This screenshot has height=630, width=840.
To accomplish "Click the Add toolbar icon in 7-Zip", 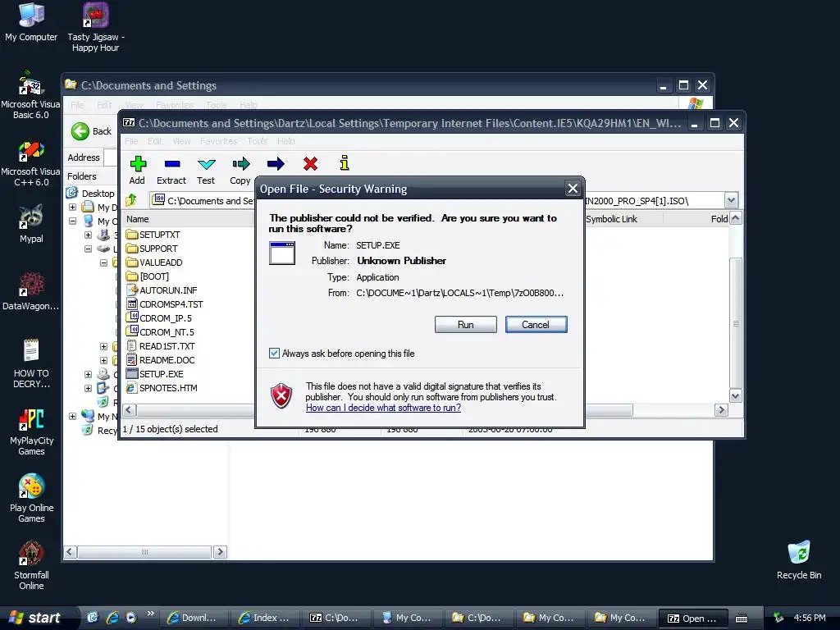I will click(x=138, y=164).
